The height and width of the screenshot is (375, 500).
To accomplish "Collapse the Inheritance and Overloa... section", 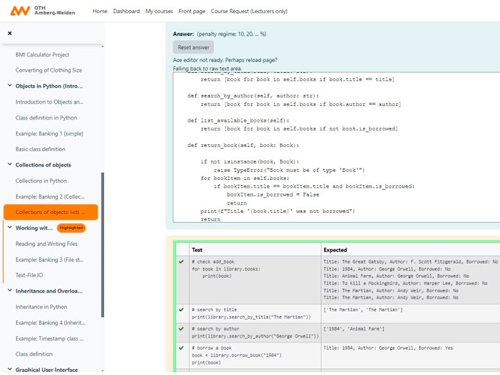I will pos(10,291).
